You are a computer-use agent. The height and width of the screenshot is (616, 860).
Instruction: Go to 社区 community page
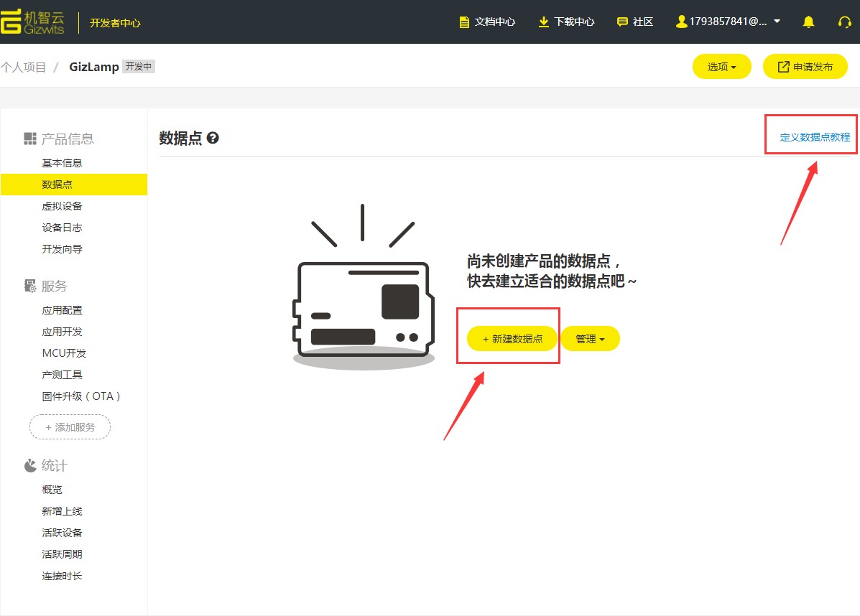point(635,22)
